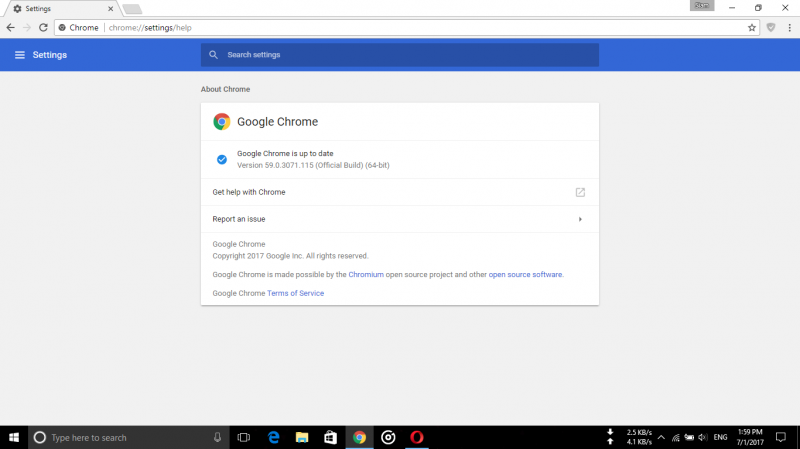Screen dimensions: 800x449
Task: Open the open source software link
Action: click(x=526, y=275)
